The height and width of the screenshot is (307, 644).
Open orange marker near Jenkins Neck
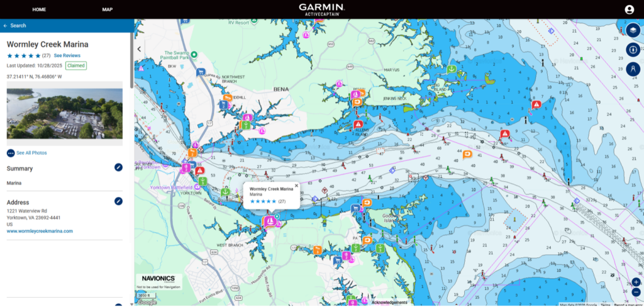[358, 102]
